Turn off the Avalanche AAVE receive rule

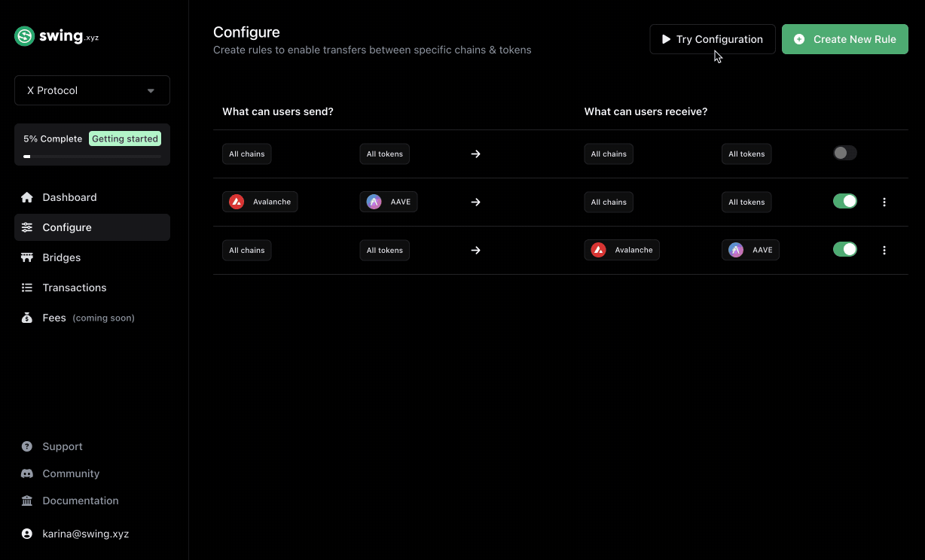(844, 250)
